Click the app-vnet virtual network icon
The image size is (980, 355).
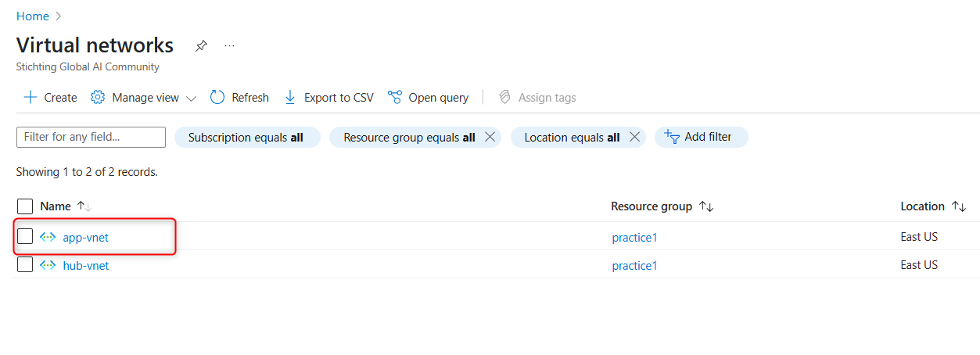pyautogui.click(x=48, y=237)
